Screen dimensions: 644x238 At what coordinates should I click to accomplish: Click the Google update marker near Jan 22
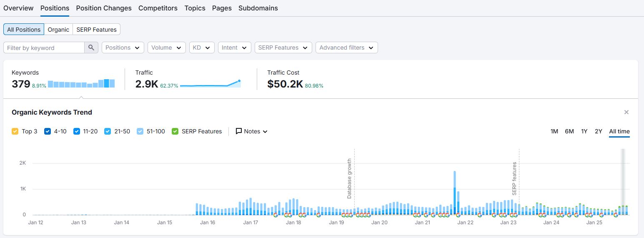459,215
